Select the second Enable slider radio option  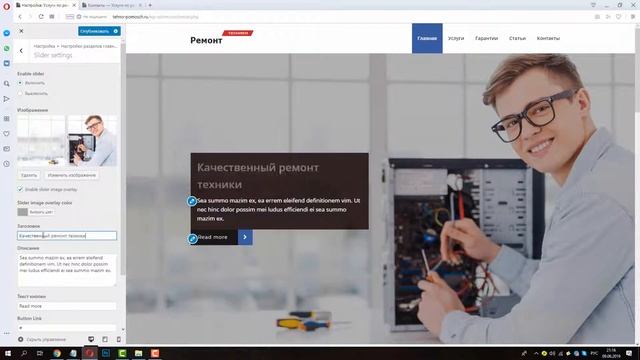pyautogui.click(x=20, y=93)
